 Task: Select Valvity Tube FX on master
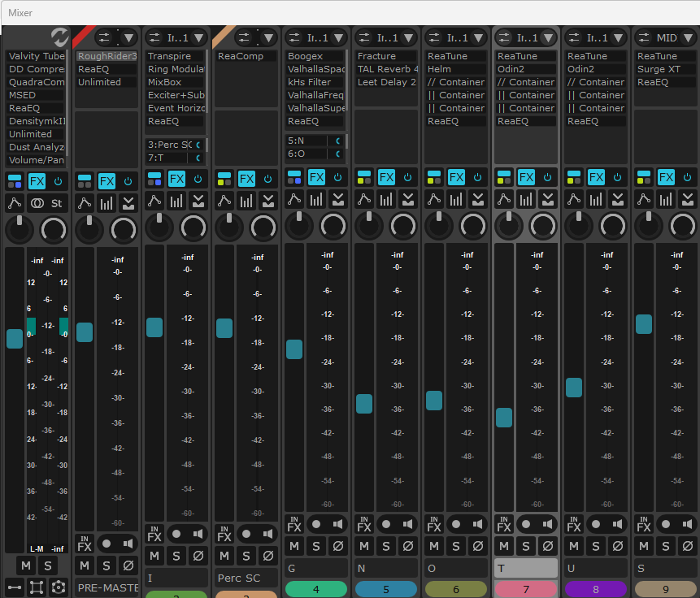36,56
